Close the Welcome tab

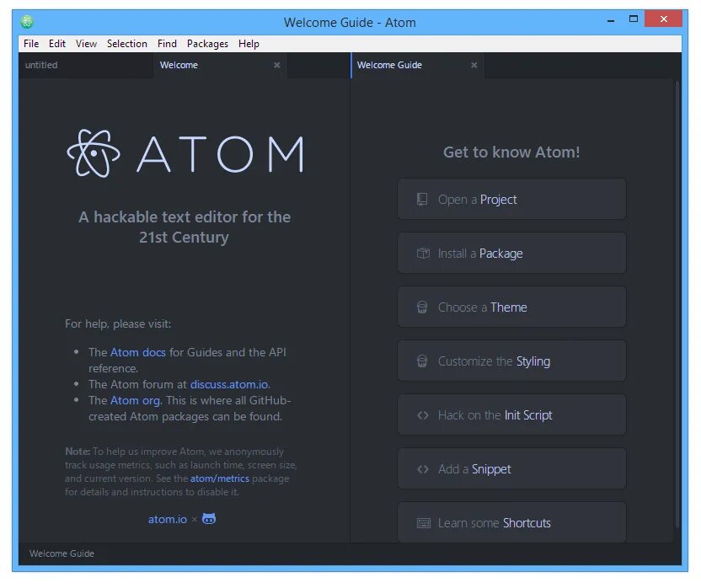tap(276, 65)
